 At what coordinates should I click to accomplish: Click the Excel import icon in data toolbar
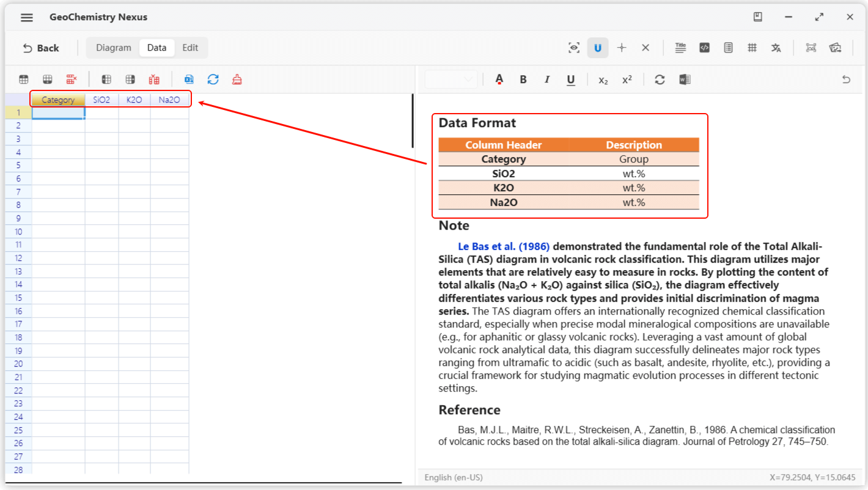point(189,79)
